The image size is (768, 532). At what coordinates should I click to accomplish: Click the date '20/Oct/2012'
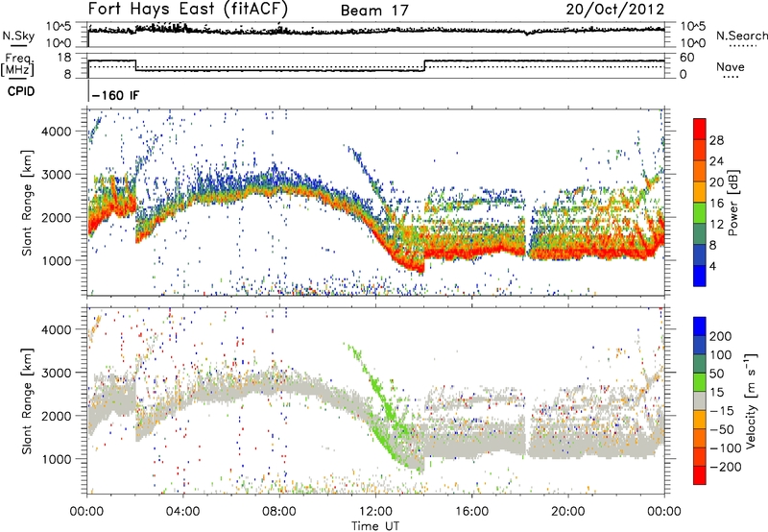click(615, 10)
